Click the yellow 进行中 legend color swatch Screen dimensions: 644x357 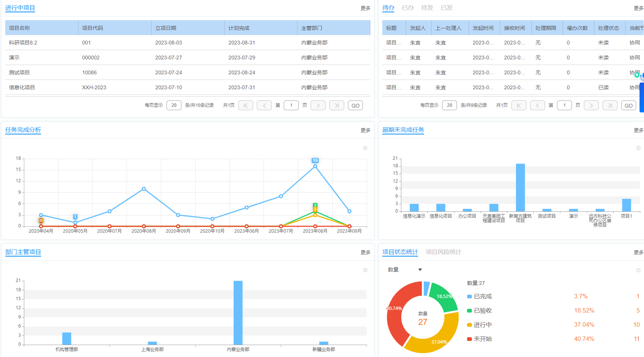tap(469, 325)
